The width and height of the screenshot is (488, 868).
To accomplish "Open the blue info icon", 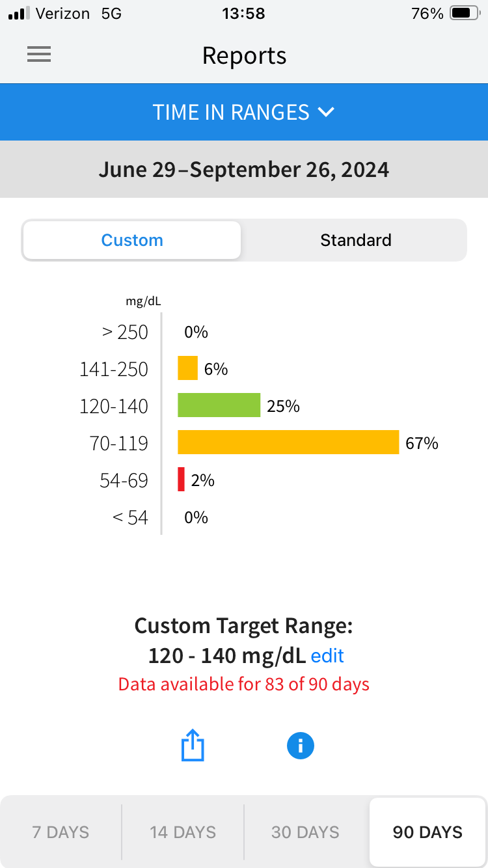I will point(301,746).
